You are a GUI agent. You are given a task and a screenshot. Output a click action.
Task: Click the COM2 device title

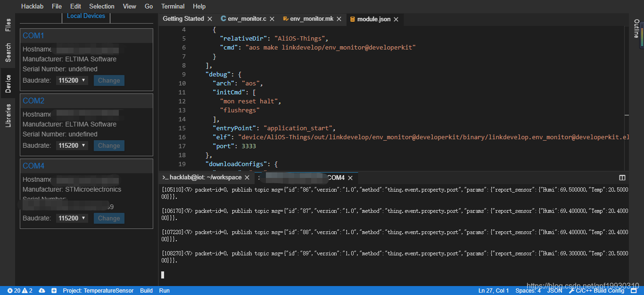33,101
